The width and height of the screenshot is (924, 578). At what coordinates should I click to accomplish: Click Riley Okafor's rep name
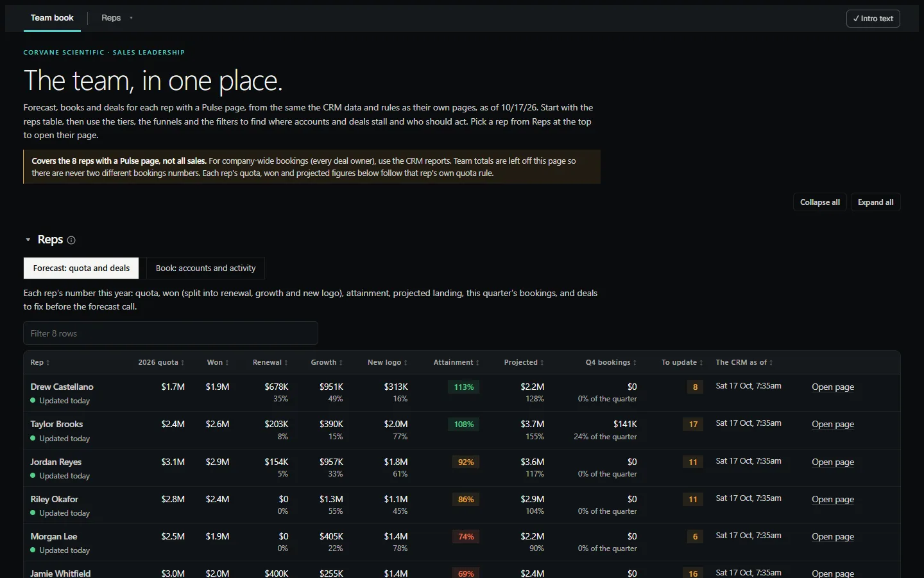[x=55, y=499]
